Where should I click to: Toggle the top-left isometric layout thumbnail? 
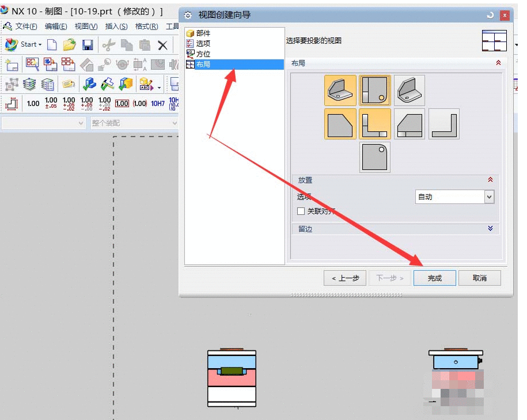339,90
